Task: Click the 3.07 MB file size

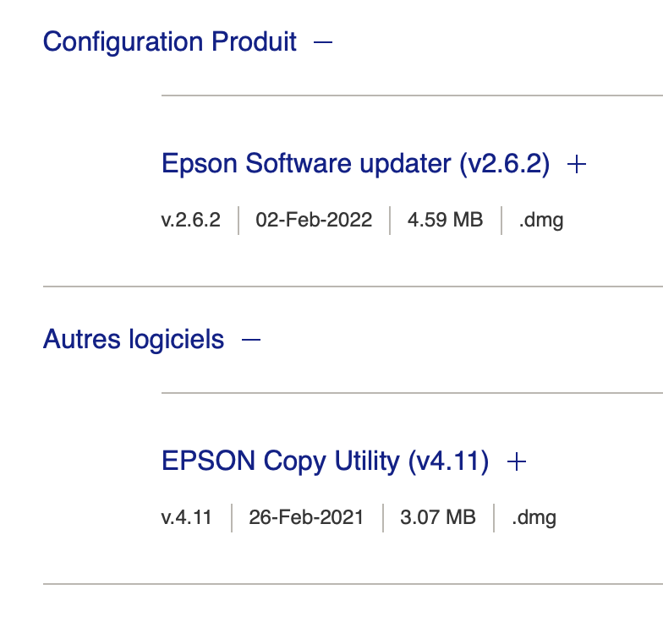Action: point(438,517)
